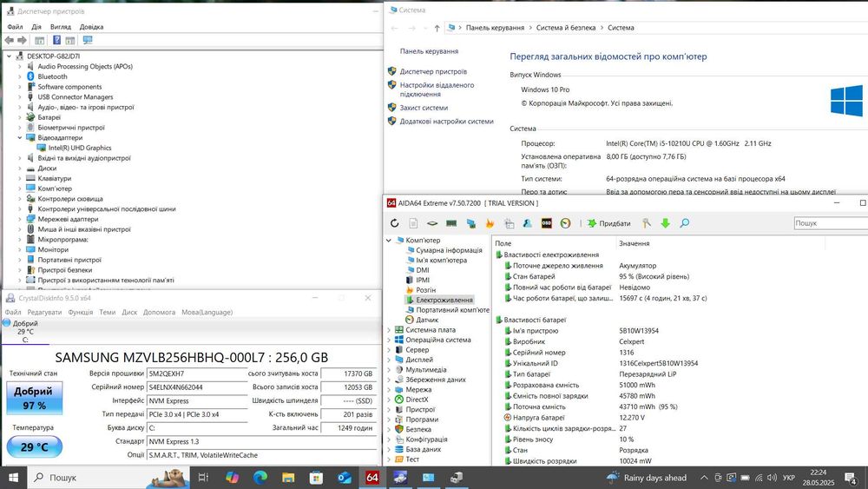Image resolution: width=868 pixels, height=489 pixels.
Task: Click the Windows Start button
Action: tap(13, 478)
